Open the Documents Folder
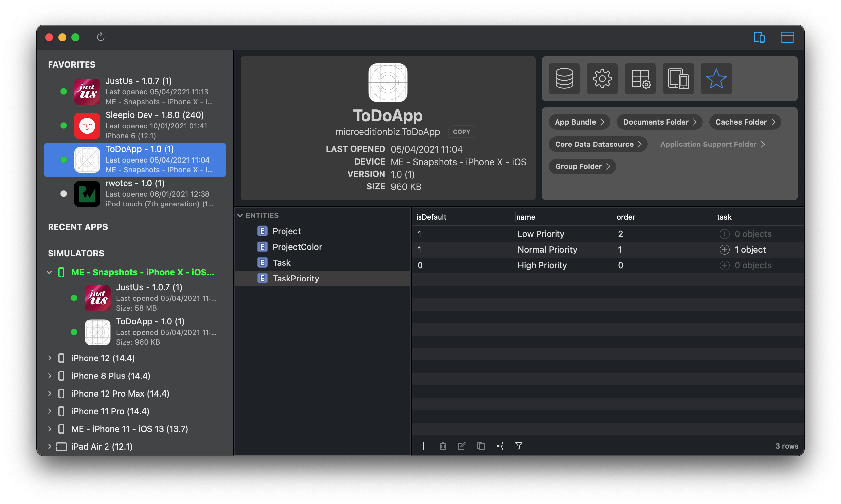841x504 pixels. (659, 122)
